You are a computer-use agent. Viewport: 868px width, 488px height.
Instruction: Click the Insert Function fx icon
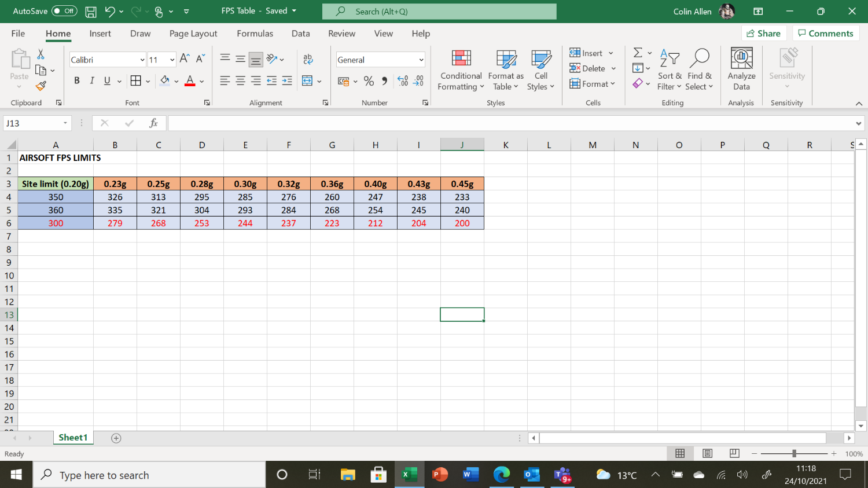point(153,123)
